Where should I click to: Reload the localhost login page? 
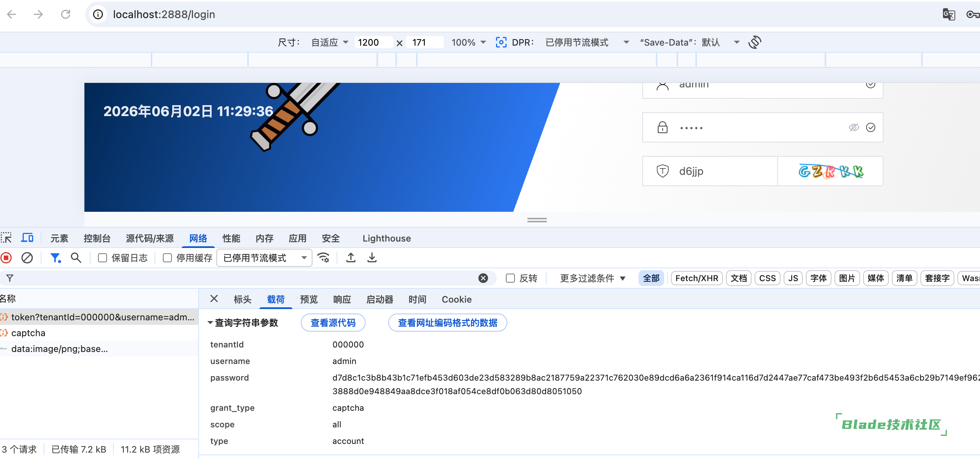(66, 14)
